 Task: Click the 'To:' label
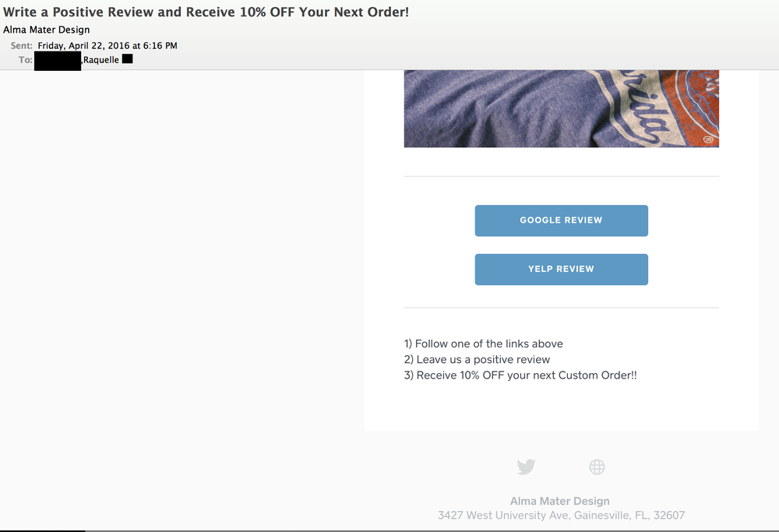(26, 59)
